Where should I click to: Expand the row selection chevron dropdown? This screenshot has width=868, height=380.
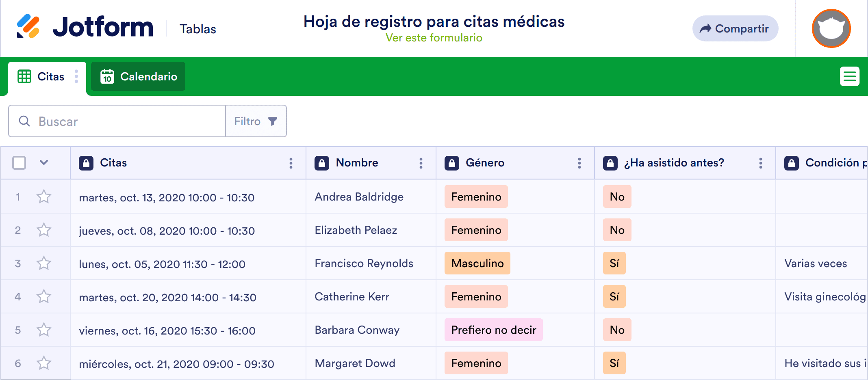click(44, 163)
